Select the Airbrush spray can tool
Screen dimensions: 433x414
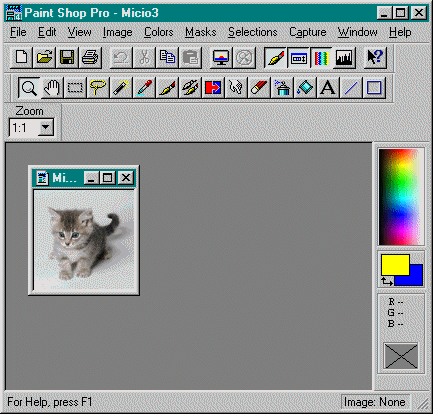[x=282, y=88]
